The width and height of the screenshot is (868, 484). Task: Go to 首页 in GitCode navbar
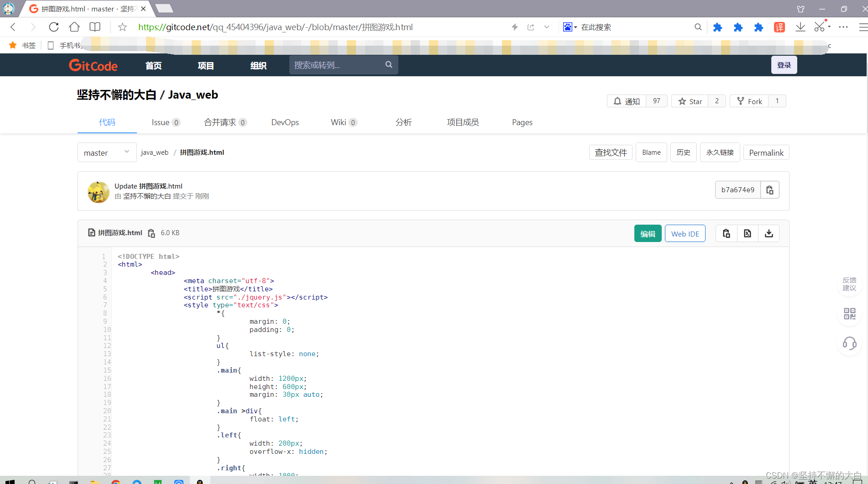[x=153, y=65]
